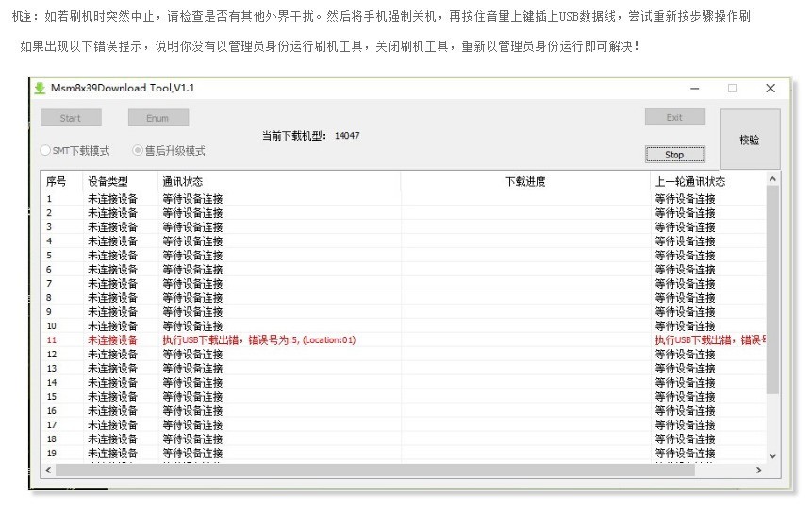Image resolution: width=812 pixels, height=513 pixels.
Task: Select 售后升级模式 radio option
Action: [x=169, y=151]
